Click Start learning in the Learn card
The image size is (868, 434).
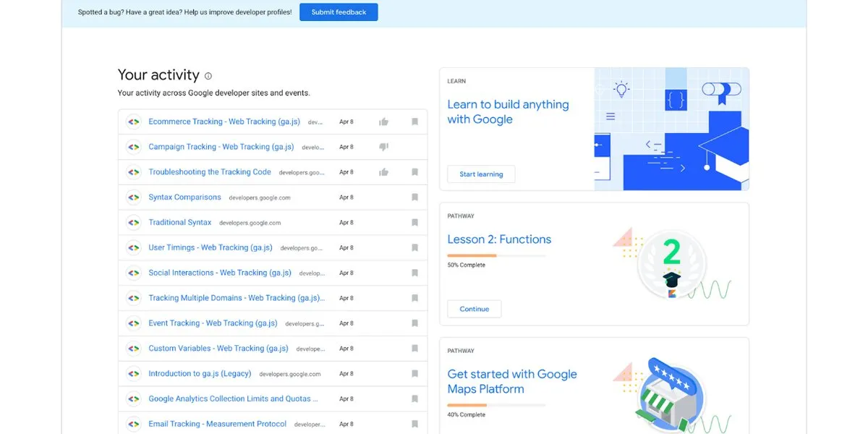(481, 174)
